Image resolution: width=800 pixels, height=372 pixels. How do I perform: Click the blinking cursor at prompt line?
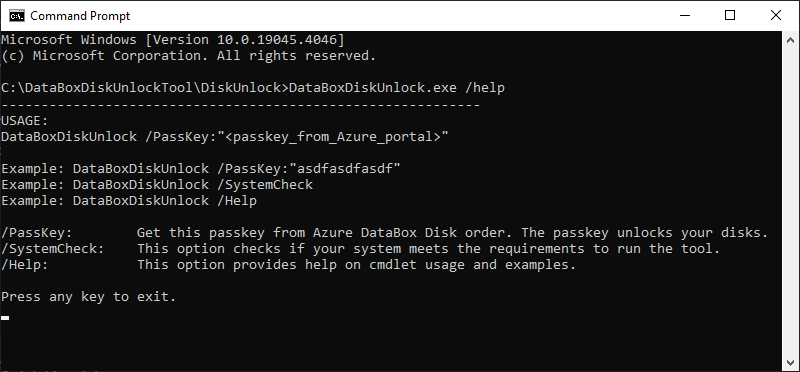click(5, 318)
